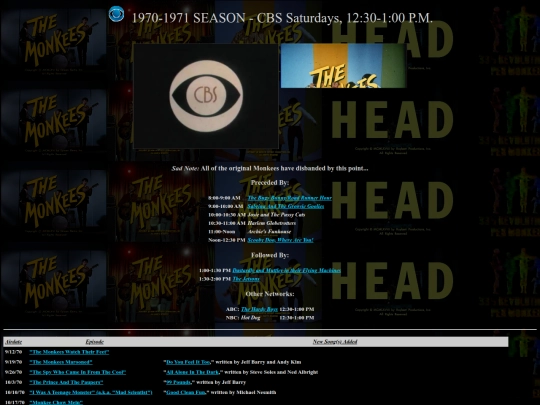Viewport: 540px width, 405px height.
Task: Click the Other Networks: heading
Action: [270, 294]
